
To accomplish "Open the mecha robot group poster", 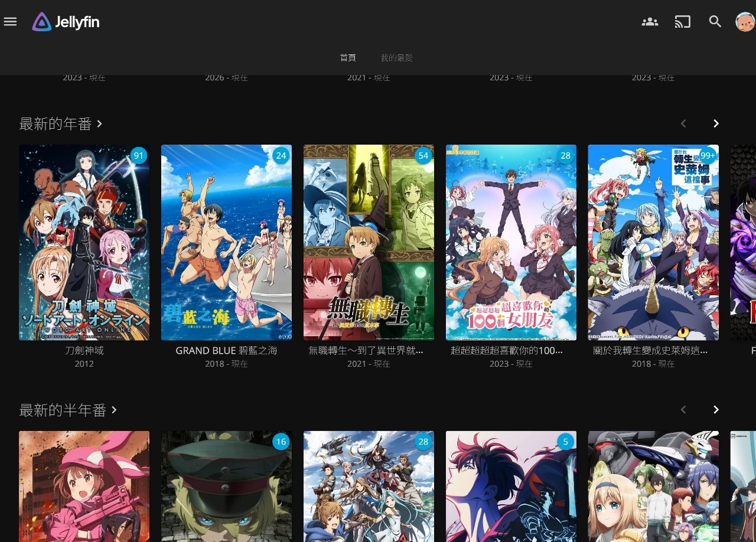I will 653,487.
